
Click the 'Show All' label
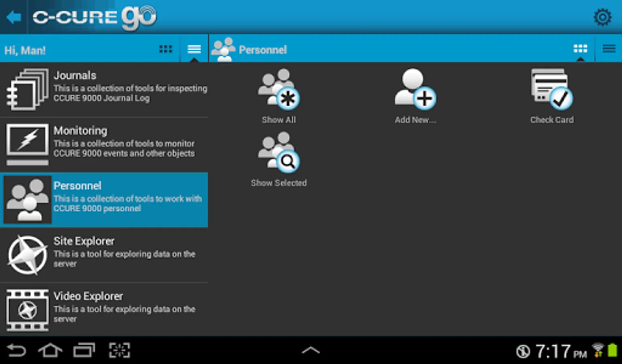(x=279, y=120)
